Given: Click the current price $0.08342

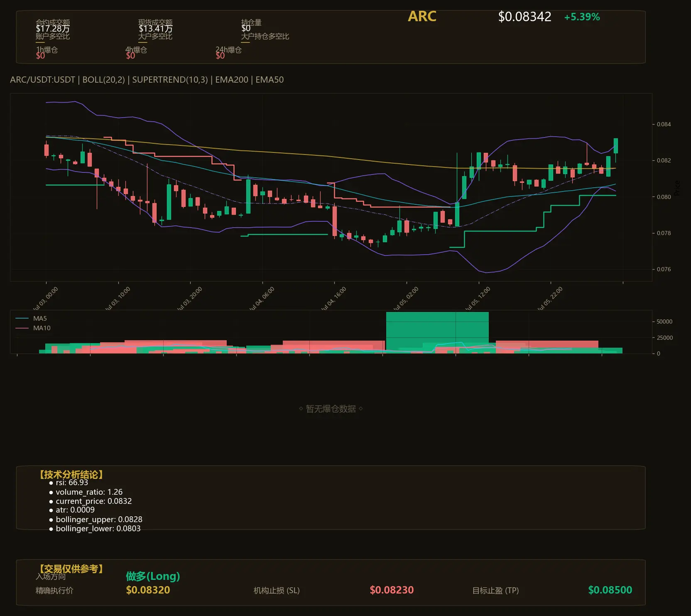Looking at the screenshot, I should (x=524, y=17).
